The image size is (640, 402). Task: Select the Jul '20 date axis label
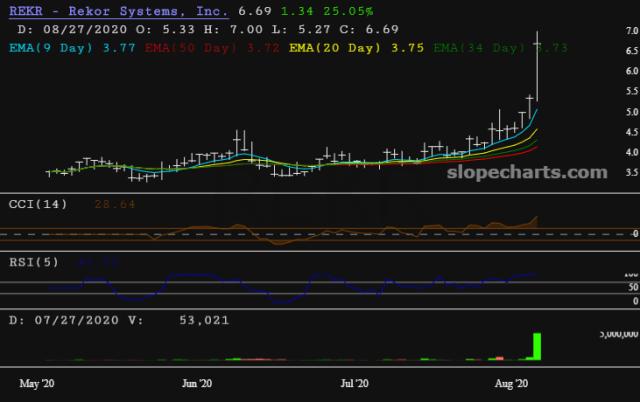[x=356, y=383]
